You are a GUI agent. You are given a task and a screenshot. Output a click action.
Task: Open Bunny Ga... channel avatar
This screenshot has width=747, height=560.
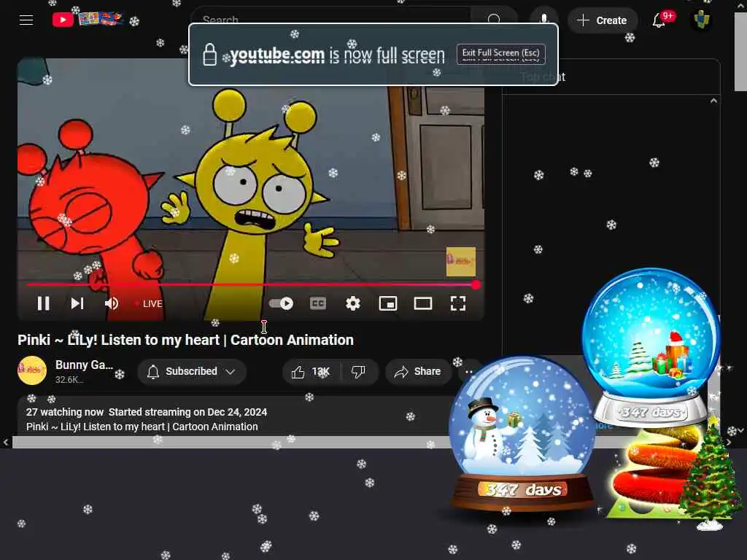click(32, 370)
